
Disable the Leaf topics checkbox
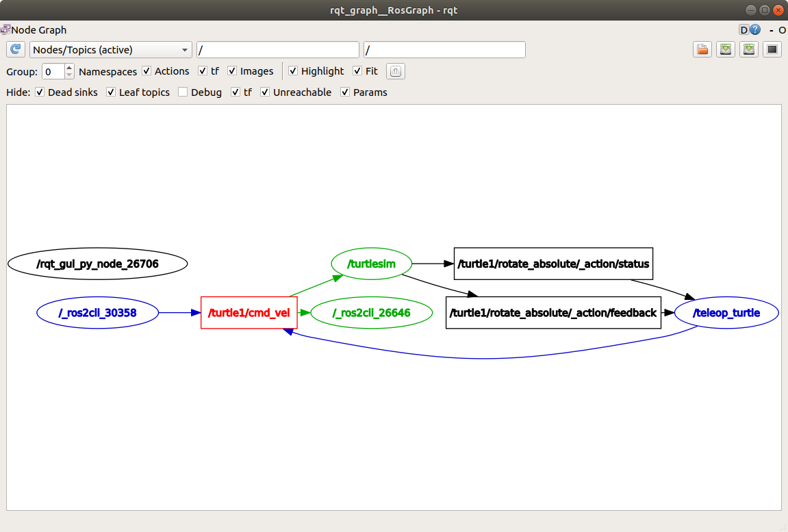point(111,92)
